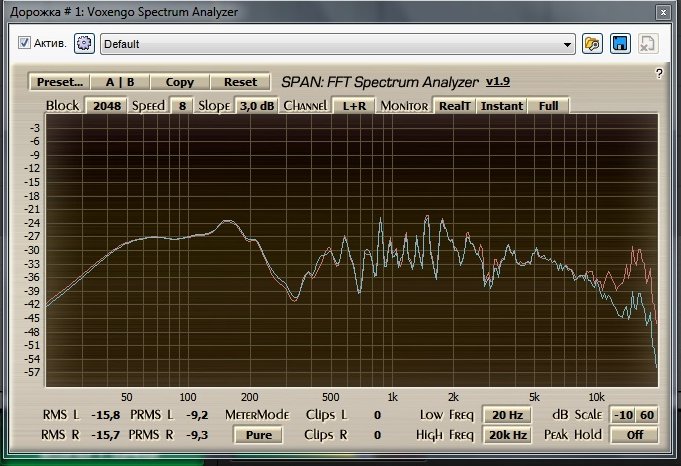681x466 pixels.
Task: Select the Instant monitor mode
Action: tap(502, 106)
